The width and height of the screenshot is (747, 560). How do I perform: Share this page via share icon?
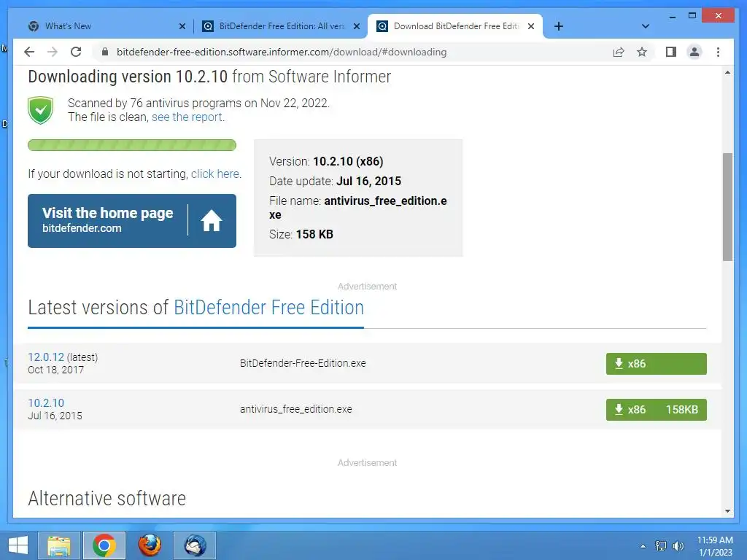619,52
